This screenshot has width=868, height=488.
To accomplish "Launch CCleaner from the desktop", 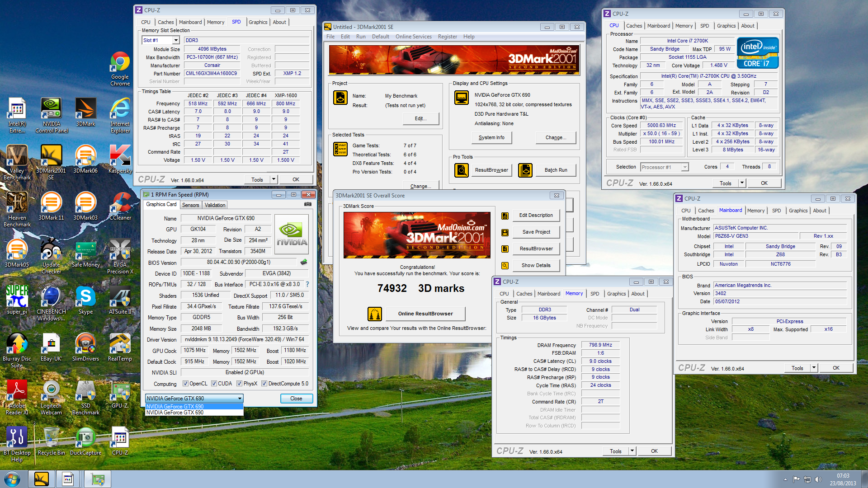I will click(120, 206).
